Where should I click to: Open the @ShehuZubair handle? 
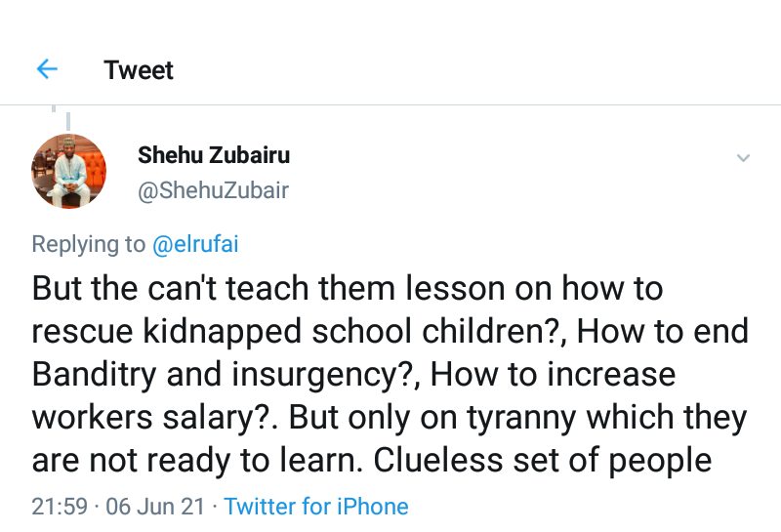pyautogui.click(x=214, y=189)
